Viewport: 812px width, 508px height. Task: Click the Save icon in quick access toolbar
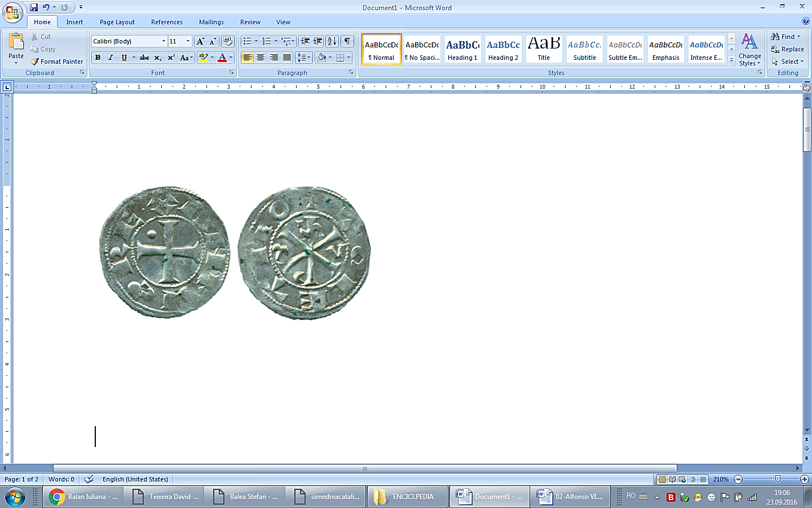coord(34,7)
